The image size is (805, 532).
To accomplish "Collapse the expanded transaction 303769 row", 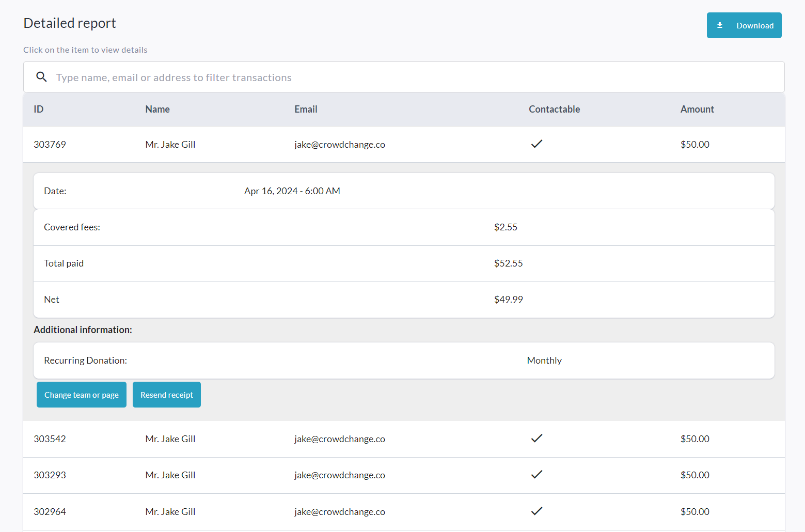I will 50,145.
